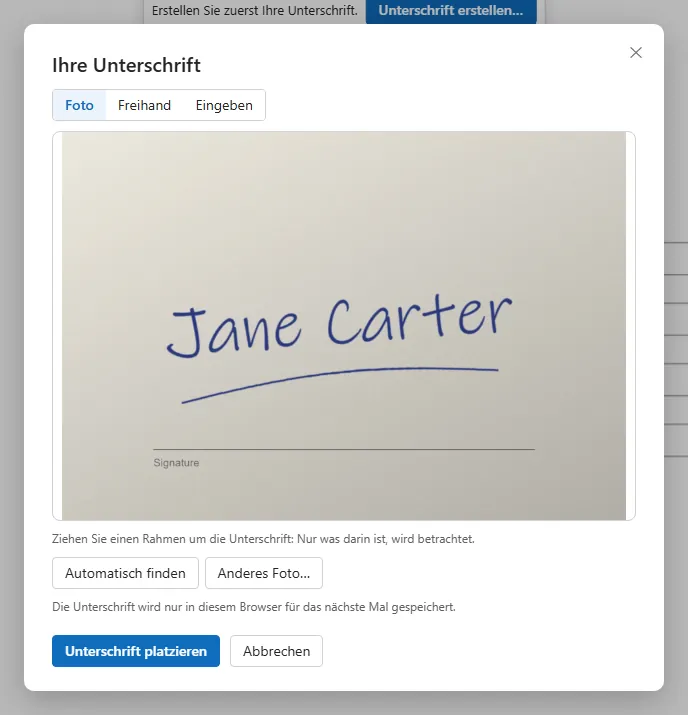Image resolution: width=688 pixels, height=715 pixels.
Task: Click 'Erstellen Sie zuerst Ihre Unterschrift.' text
Action: (255, 10)
